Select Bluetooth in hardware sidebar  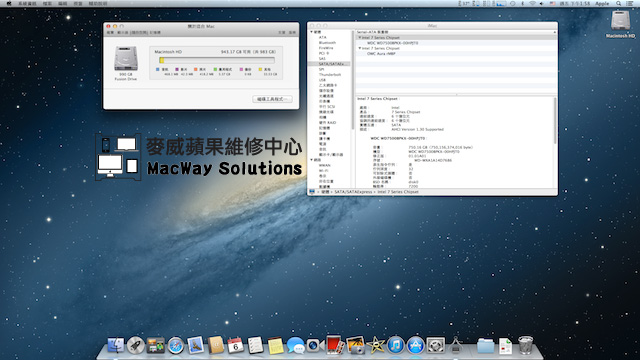[327, 43]
